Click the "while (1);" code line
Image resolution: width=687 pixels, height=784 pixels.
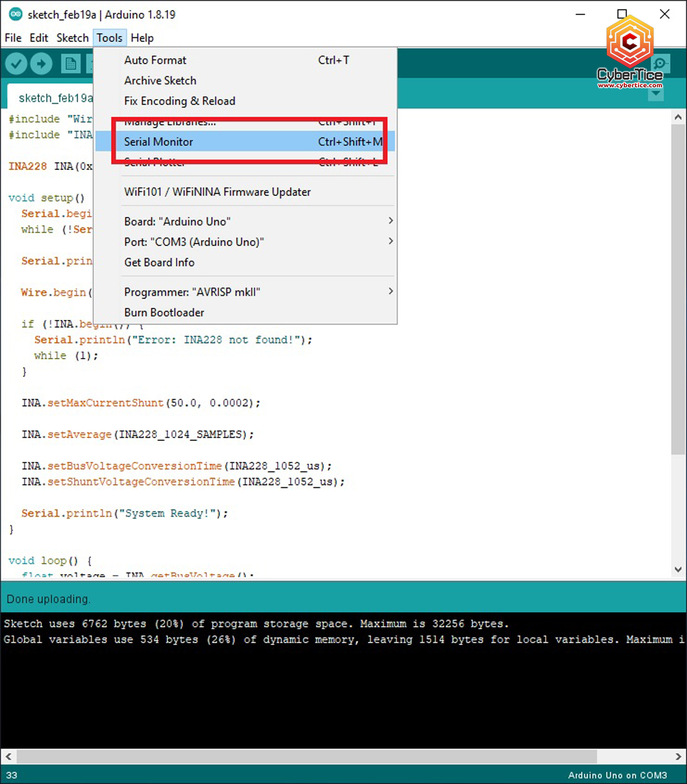click(x=66, y=356)
